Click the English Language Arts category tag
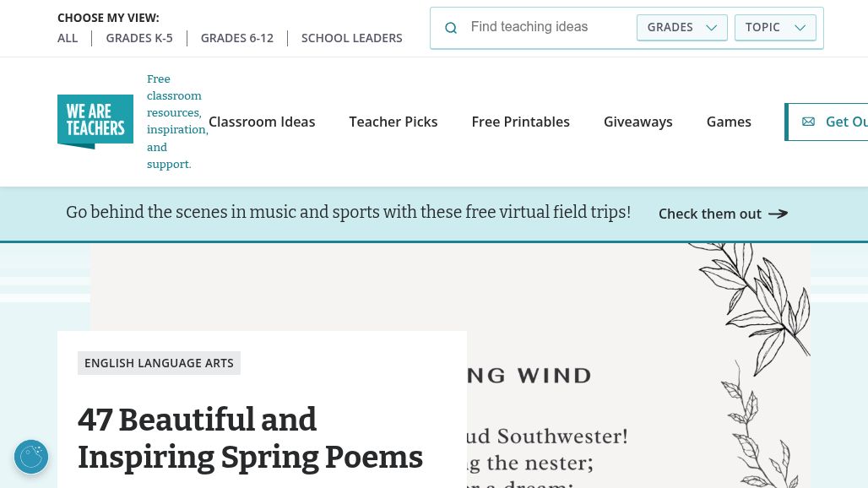The height and width of the screenshot is (488, 868). 159,363
